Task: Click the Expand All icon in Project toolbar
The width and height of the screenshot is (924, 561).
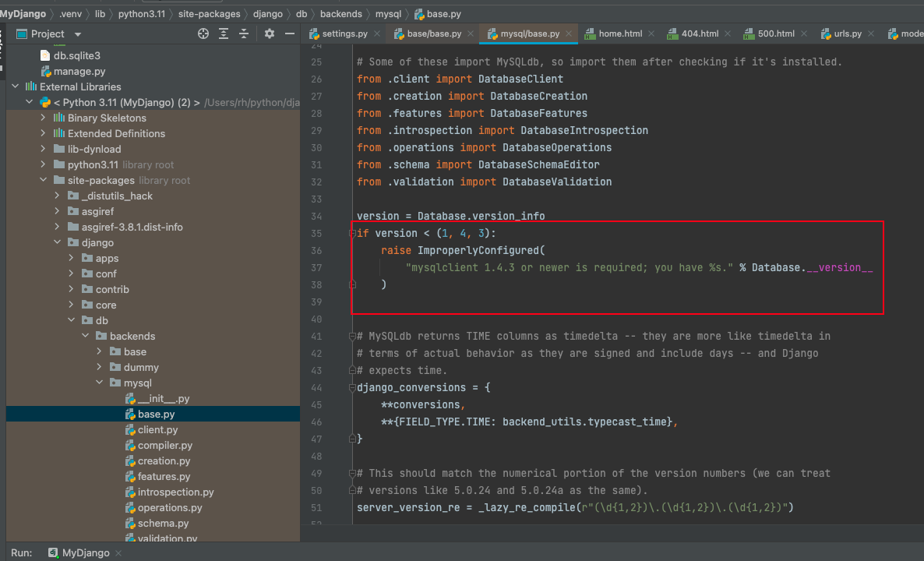Action: point(224,34)
